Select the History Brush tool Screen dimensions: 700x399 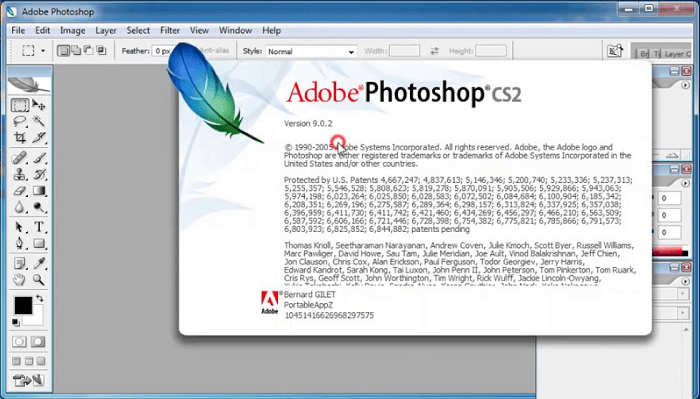[39, 174]
